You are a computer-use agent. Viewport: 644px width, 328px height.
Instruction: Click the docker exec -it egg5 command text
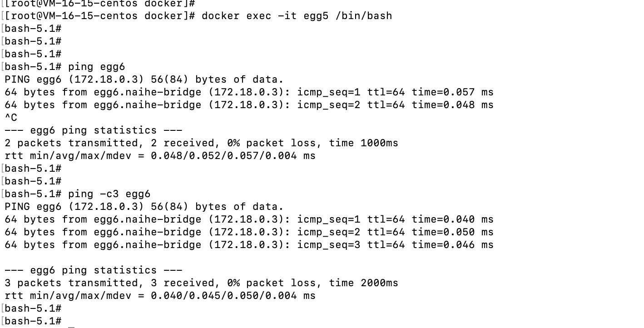coord(297,16)
